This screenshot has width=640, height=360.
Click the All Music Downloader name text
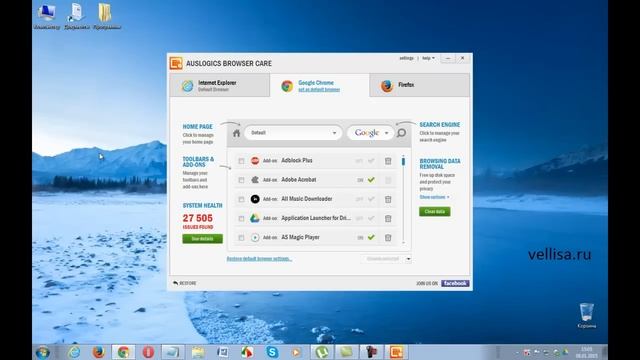tap(307, 199)
